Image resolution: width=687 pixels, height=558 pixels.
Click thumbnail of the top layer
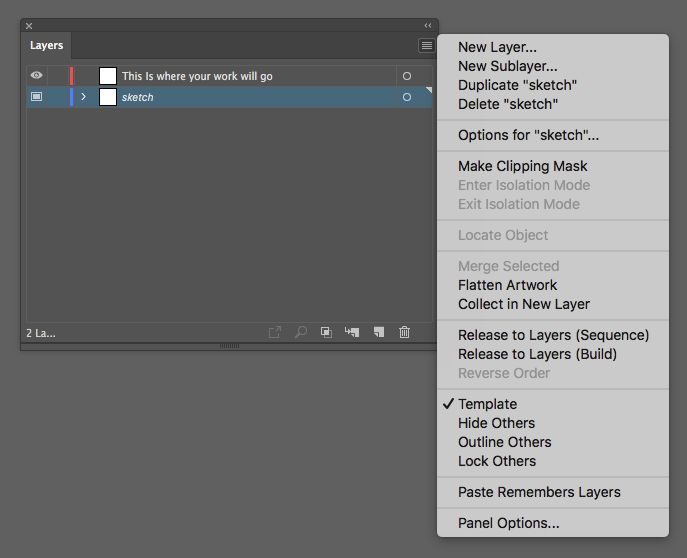click(108, 76)
